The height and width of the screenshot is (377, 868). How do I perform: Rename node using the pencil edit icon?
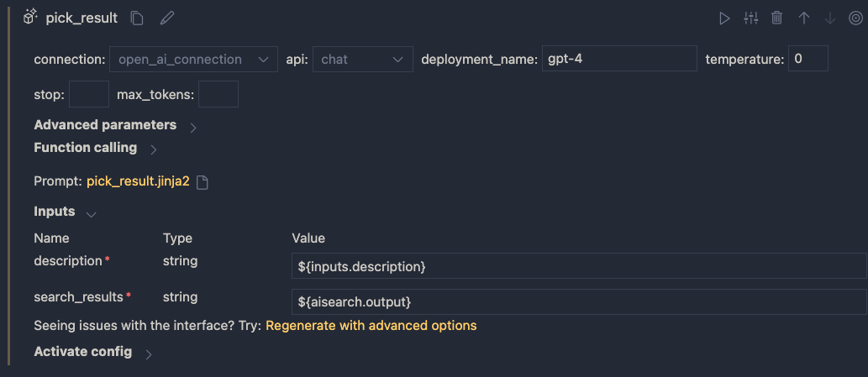click(x=167, y=18)
